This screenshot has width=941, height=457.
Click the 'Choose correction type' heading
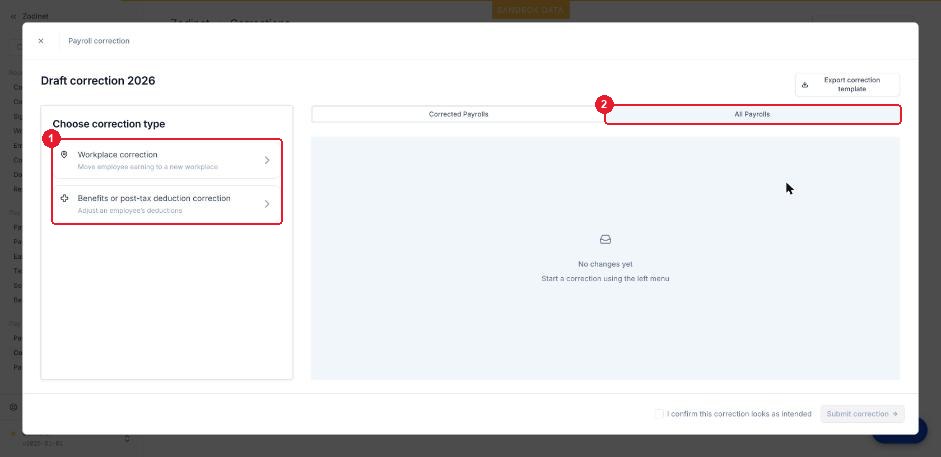click(x=109, y=124)
